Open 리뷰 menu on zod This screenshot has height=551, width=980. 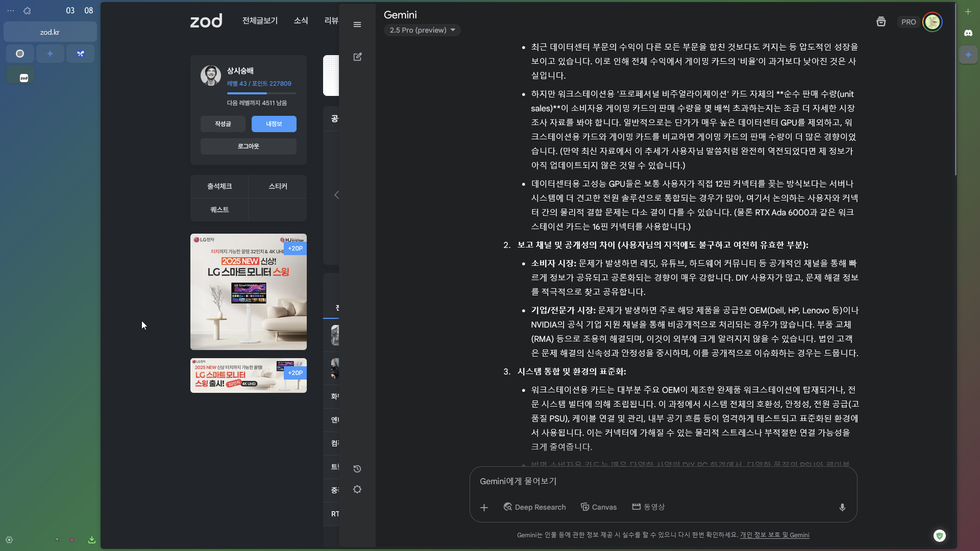point(331,20)
